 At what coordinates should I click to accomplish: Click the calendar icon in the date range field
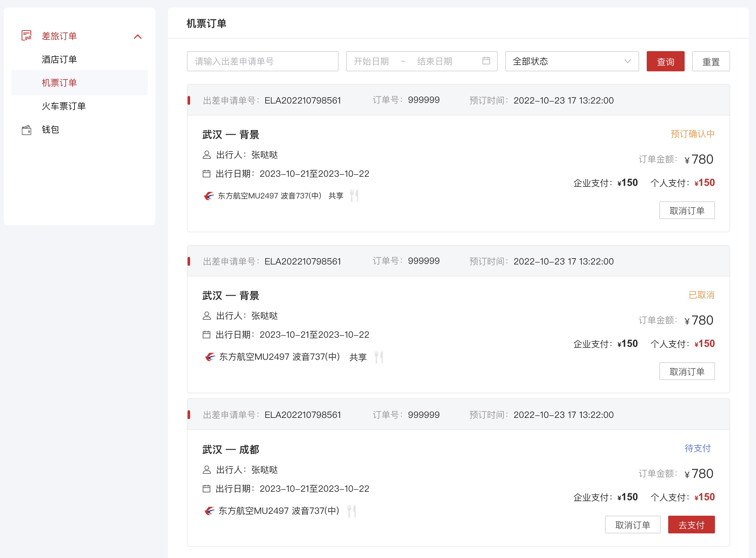pos(486,61)
